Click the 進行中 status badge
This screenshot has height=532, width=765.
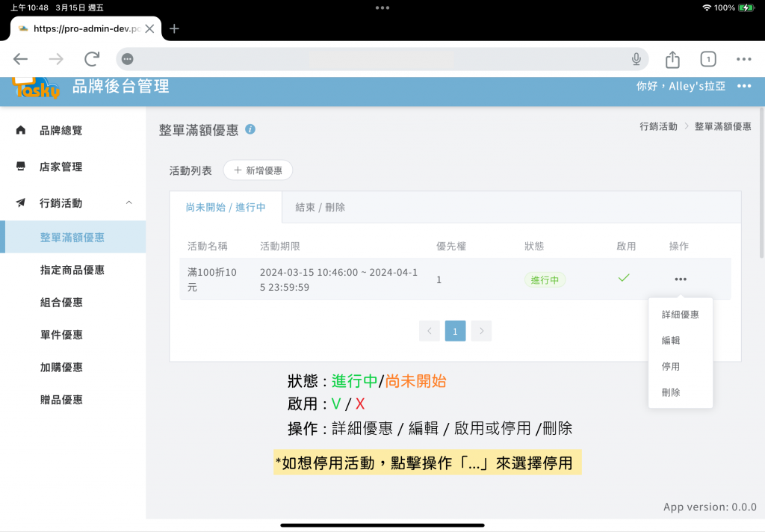coord(545,279)
